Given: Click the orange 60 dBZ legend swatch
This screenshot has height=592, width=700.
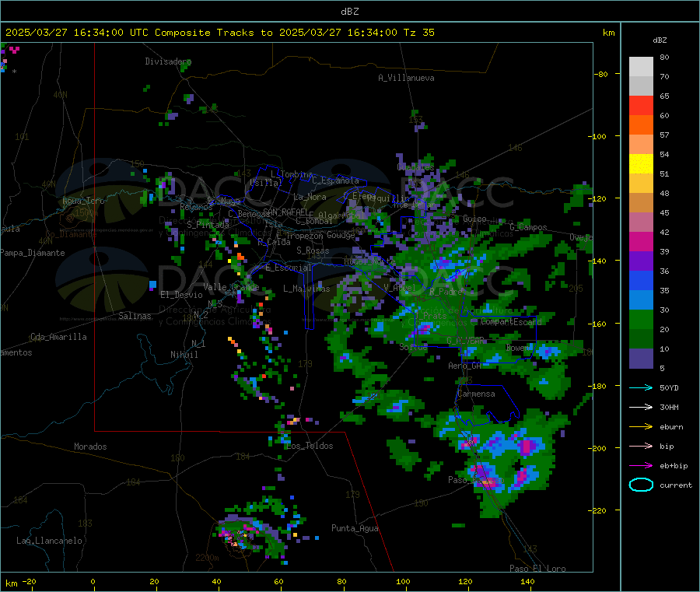Looking at the screenshot, I should click(641, 124).
